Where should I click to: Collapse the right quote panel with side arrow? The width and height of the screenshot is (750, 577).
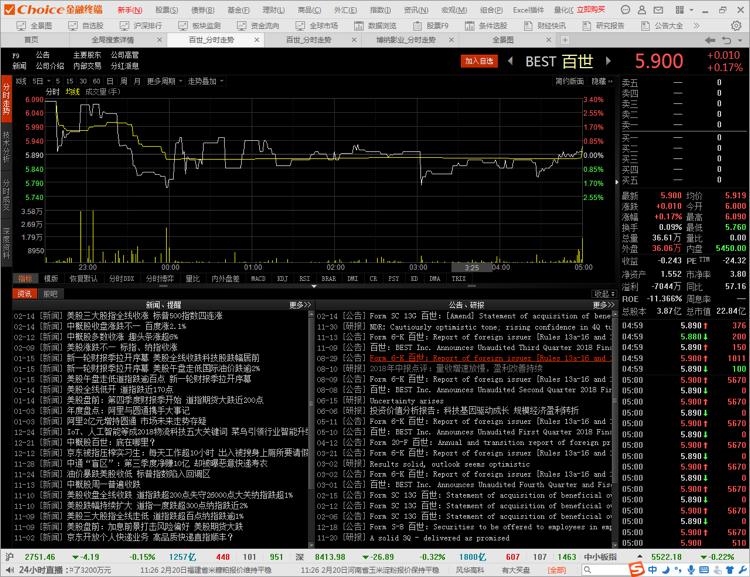tap(617, 182)
